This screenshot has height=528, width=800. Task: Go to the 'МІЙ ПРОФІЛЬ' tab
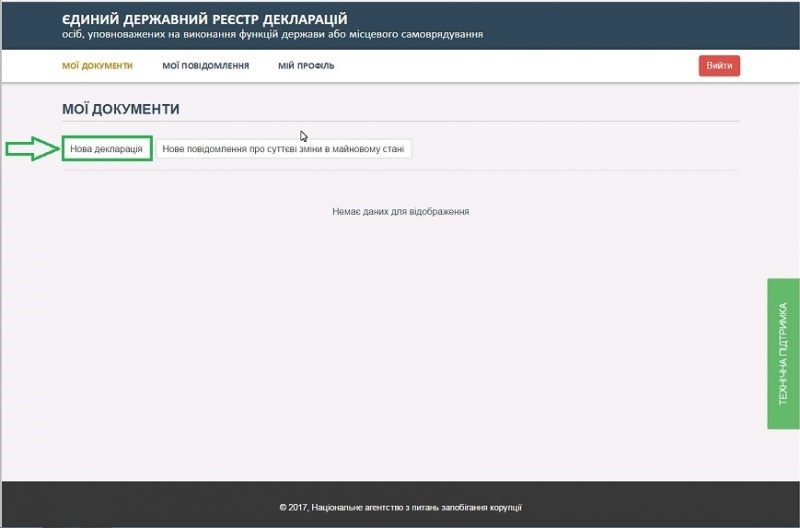click(306, 66)
